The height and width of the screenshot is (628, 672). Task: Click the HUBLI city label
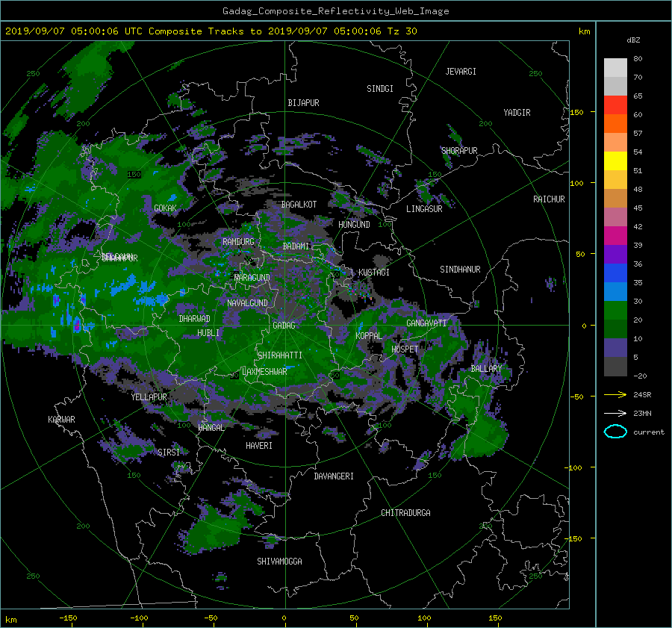tap(208, 333)
